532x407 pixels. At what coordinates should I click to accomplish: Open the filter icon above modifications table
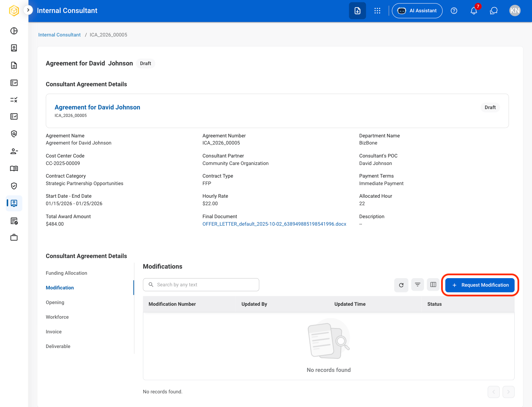(x=417, y=285)
